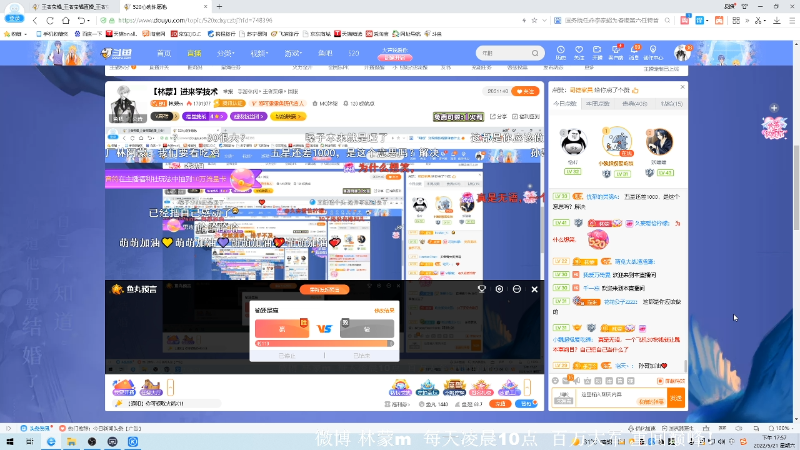The width and height of the screenshot is (800, 450).
Task: Open the client download icon in header
Action: [x=616, y=53]
